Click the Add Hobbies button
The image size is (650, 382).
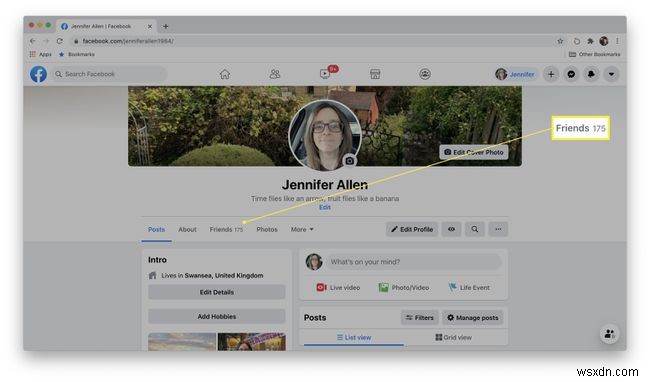click(x=217, y=317)
